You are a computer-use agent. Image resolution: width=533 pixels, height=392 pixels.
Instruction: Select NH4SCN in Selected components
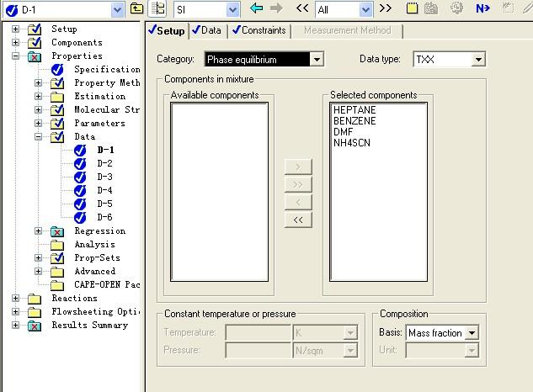[x=352, y=143]
